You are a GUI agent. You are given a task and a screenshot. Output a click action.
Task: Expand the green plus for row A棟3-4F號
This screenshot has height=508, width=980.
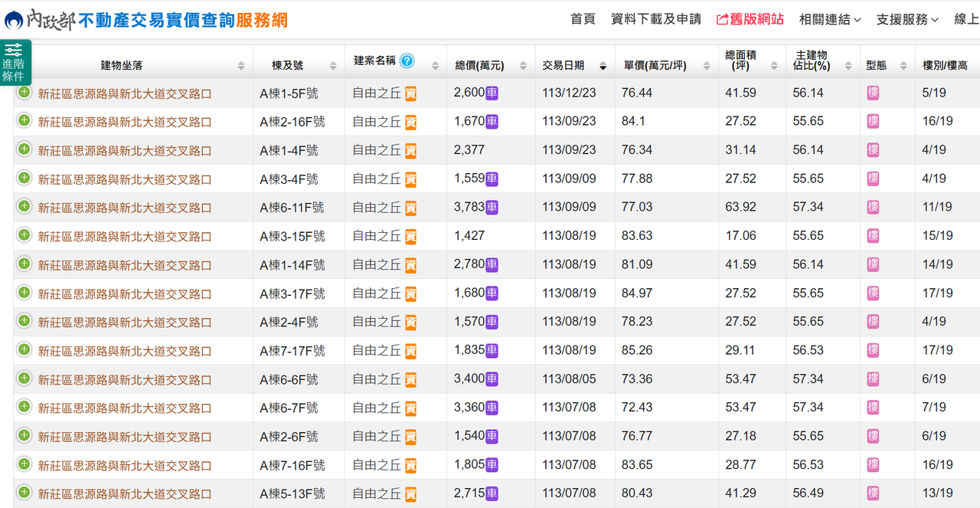[24, 178]
